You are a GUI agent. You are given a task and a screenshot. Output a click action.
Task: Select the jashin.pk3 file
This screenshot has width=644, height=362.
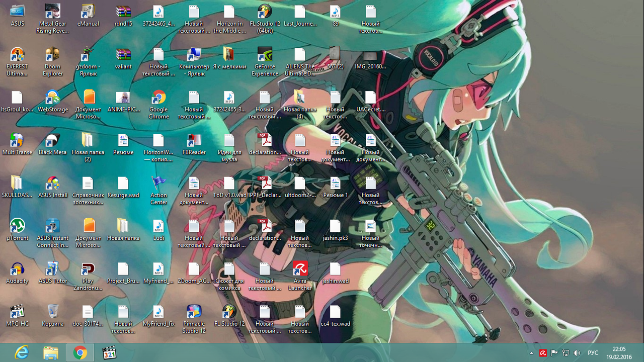[335, 230]
